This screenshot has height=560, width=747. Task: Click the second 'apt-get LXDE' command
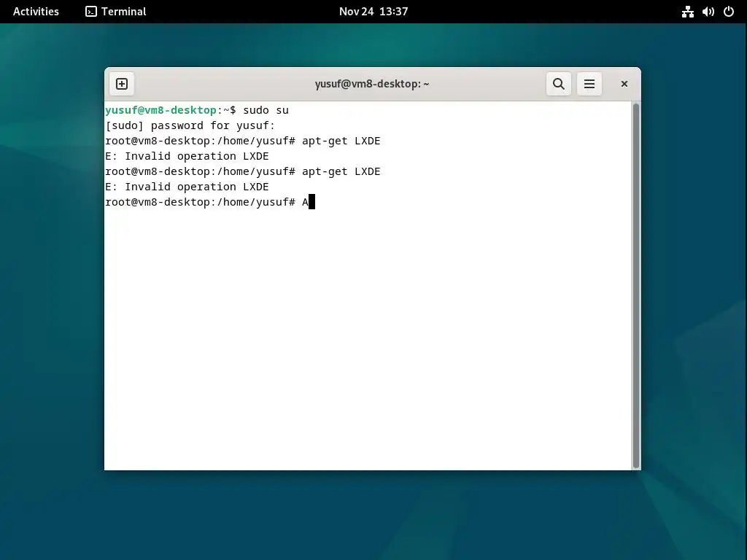(341, 171)
